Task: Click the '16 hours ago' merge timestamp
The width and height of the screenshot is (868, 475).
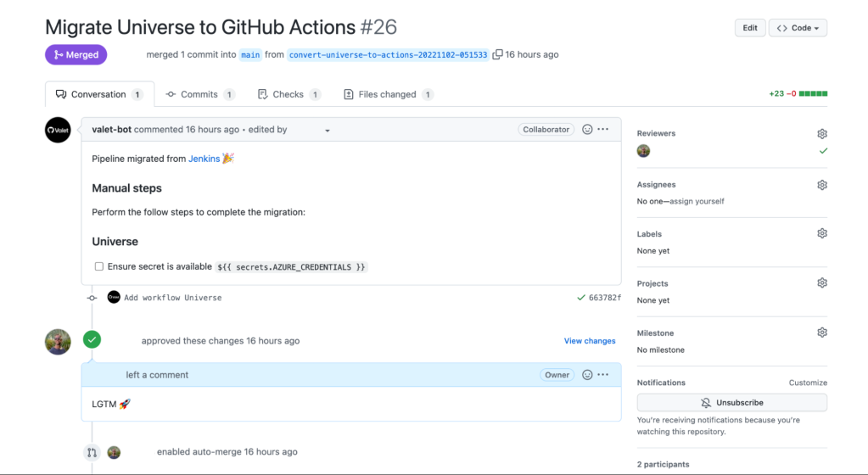Action: 531,54
